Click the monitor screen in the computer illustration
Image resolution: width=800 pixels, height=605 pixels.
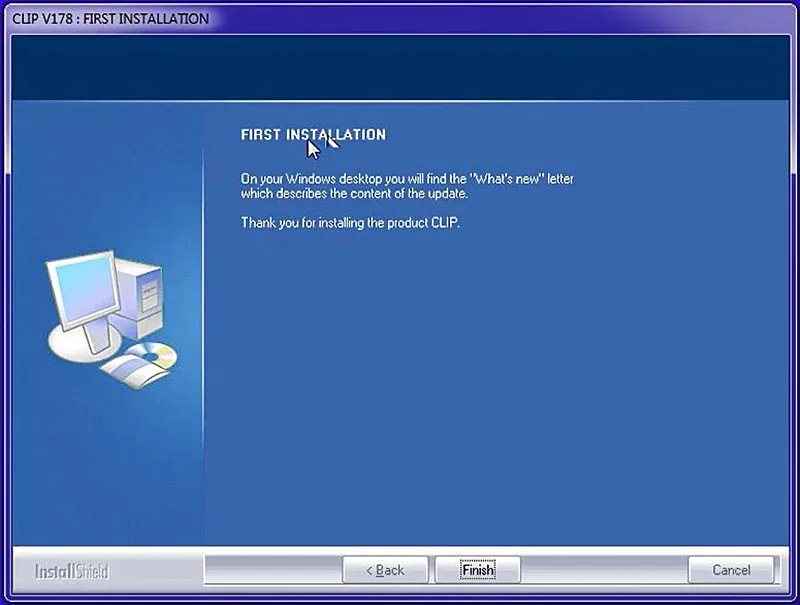(85, 287)
